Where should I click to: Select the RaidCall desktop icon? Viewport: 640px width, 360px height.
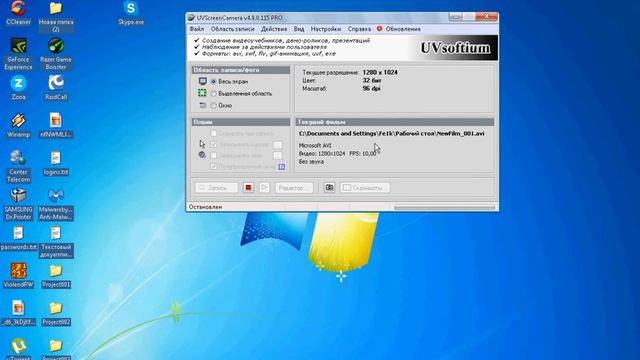tap(56, 88)
